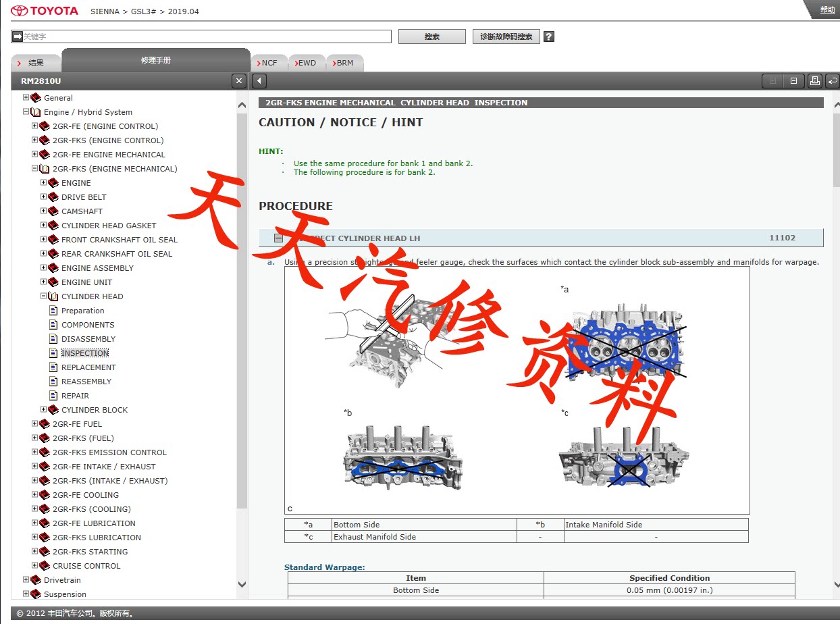Open the Preparation document icon
The image size is (840, 624).
click(x=54, y=311)
